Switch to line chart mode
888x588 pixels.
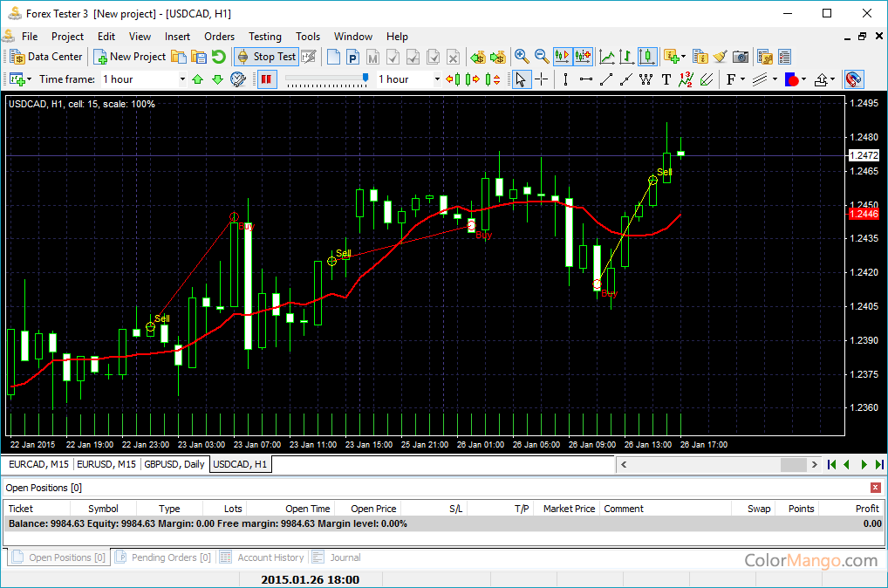pos(607,57)
